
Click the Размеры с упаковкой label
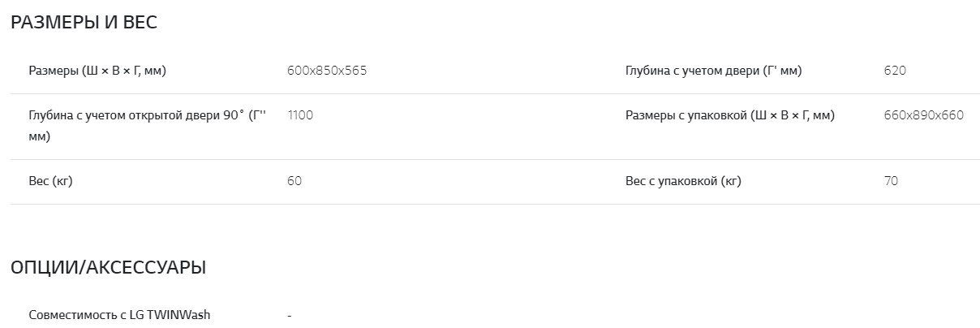(729, 115)
